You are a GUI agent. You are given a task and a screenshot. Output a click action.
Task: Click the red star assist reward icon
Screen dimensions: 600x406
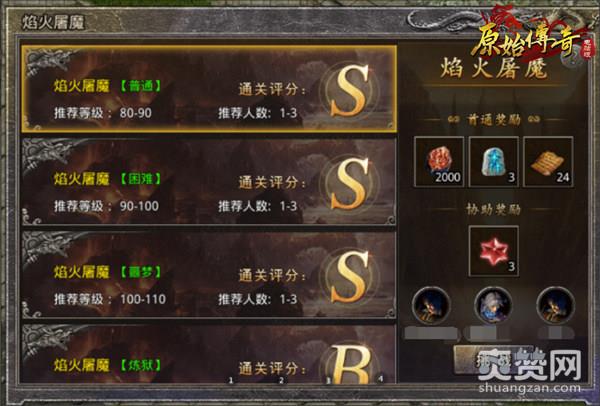(494, 251)
